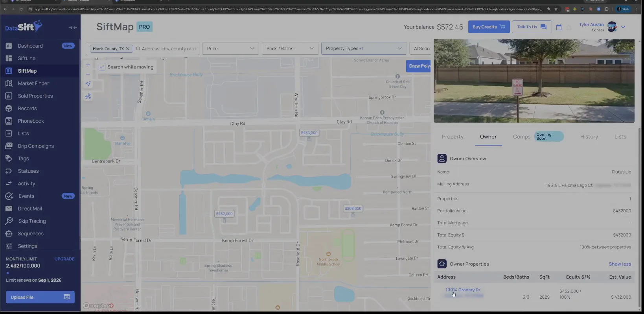
Task: Open the History tab
Action: click(589, 137)
